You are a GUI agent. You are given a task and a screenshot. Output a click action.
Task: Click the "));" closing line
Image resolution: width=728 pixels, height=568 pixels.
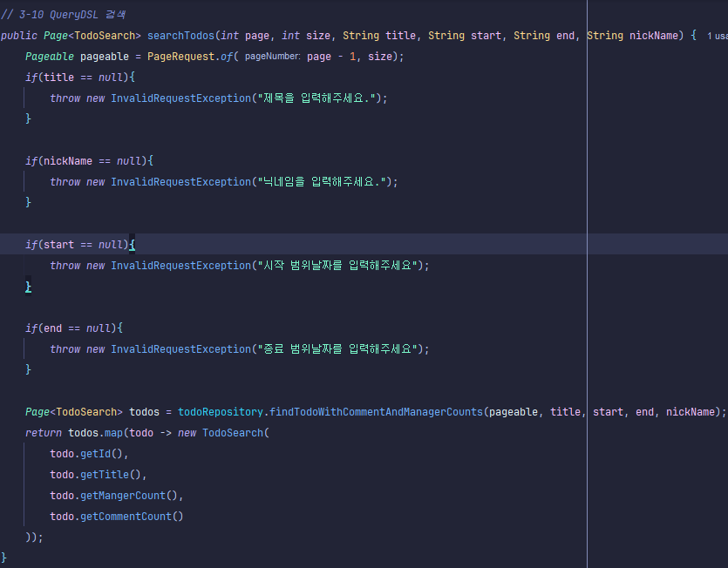34,538
